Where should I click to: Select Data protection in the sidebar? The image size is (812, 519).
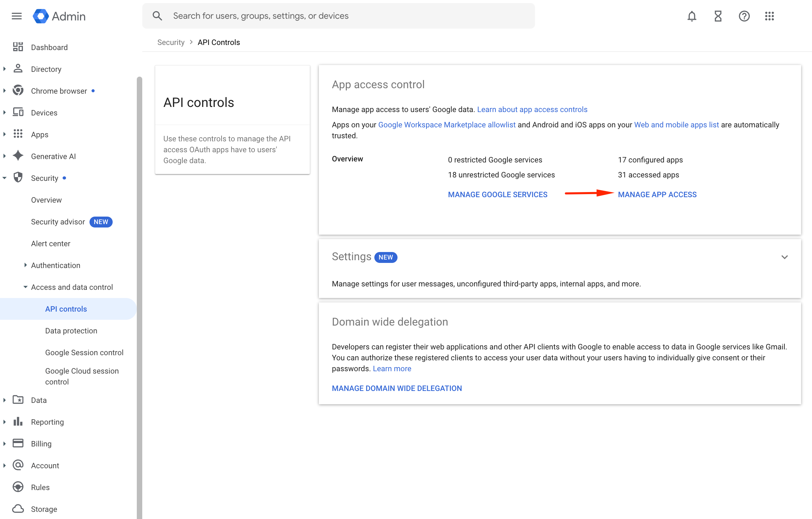point(71,330)
